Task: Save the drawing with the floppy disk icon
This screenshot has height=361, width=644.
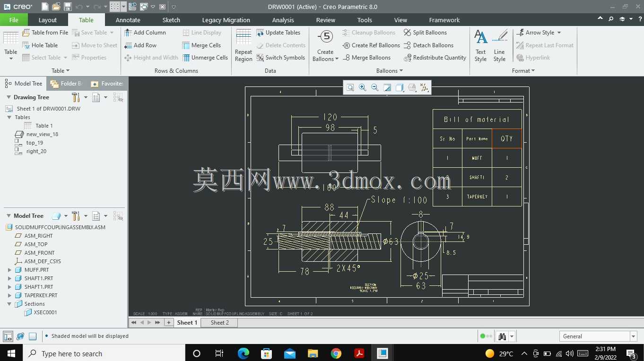Action: [x=68, y=7]
